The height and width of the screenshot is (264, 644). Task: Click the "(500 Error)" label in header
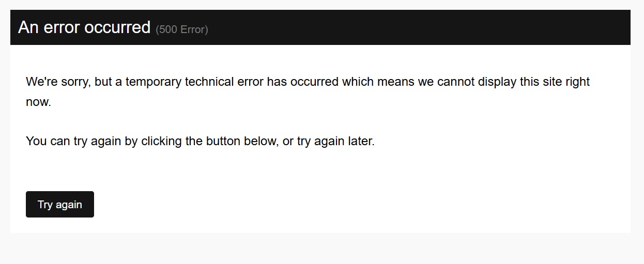tap(182, 29)
